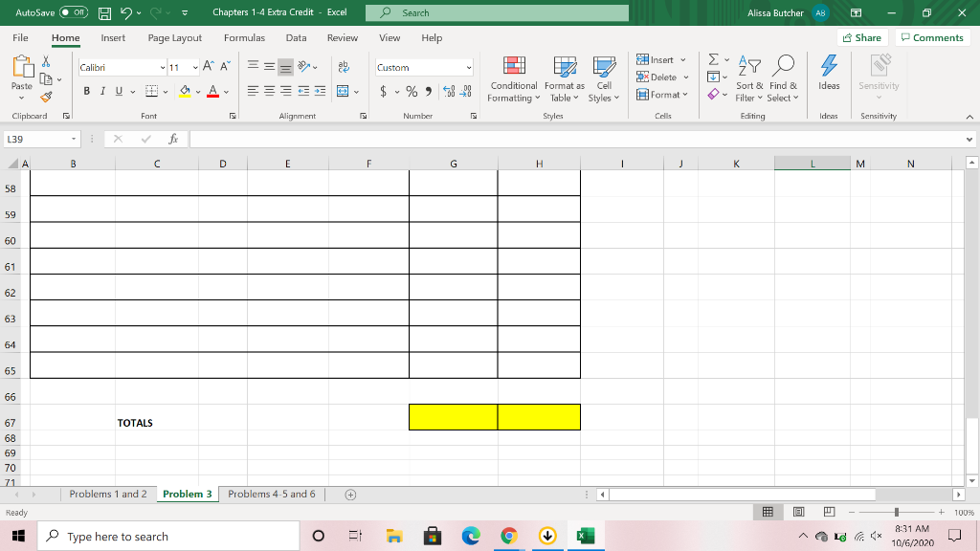Click the Paste clipboard icon
The height and width of the screenshot is (551, 980).
coord(22,66)
